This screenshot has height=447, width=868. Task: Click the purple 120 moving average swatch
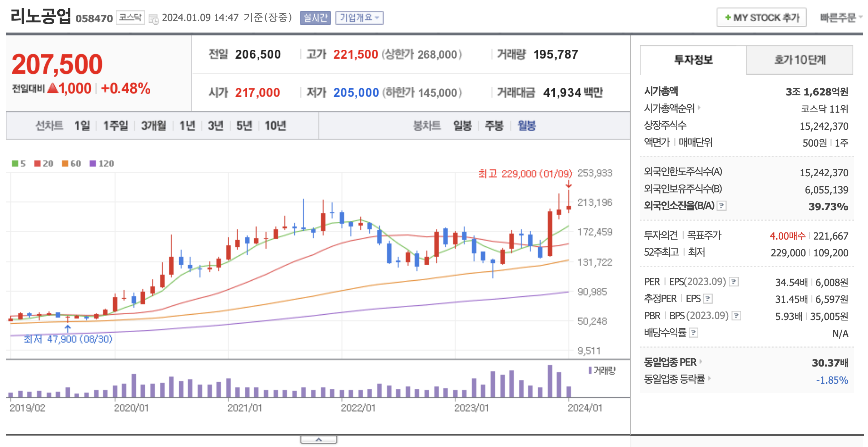coord(93,163)
